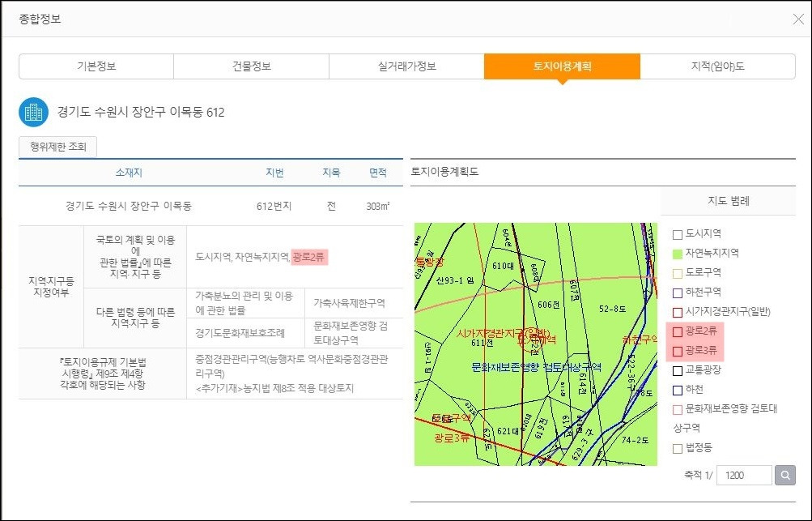The height and width of the screenshot is (521, 812).
Task: Click the 가축사육제한구역 cell
Action: [350, 303]
